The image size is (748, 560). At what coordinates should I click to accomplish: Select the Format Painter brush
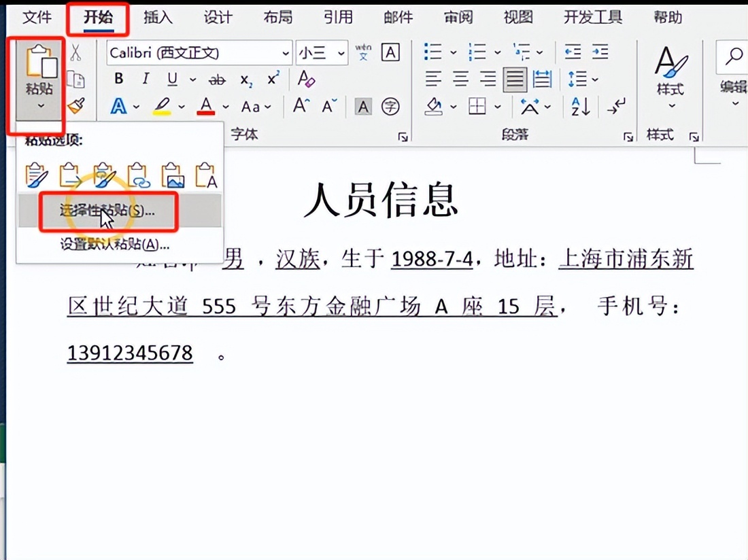click(76, 106)
